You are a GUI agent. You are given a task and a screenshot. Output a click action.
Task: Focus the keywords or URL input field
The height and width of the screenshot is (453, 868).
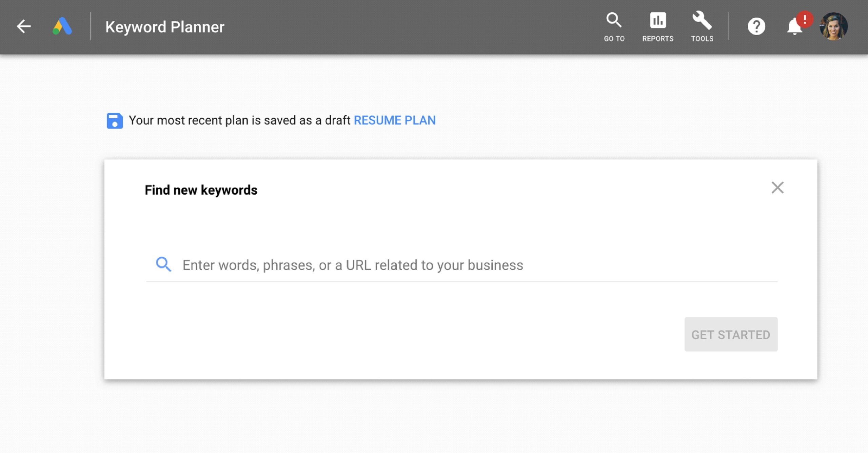(462, 265)
